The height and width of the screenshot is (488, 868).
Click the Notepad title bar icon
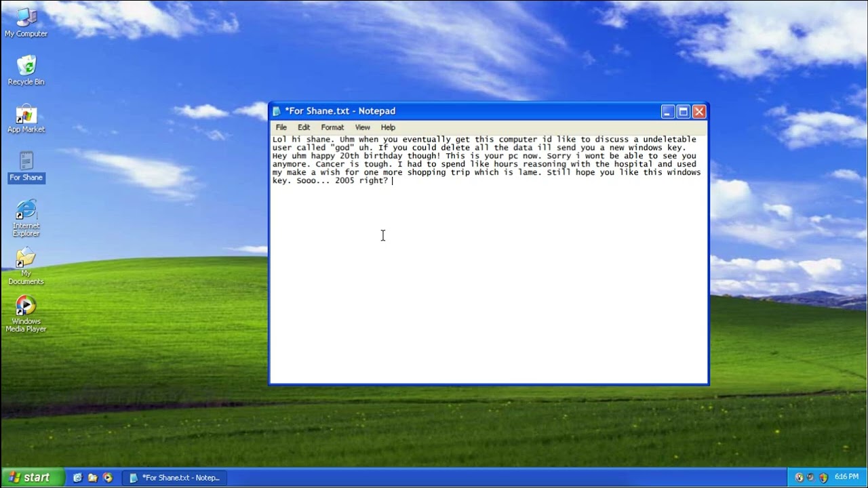[x=277, y=111]
